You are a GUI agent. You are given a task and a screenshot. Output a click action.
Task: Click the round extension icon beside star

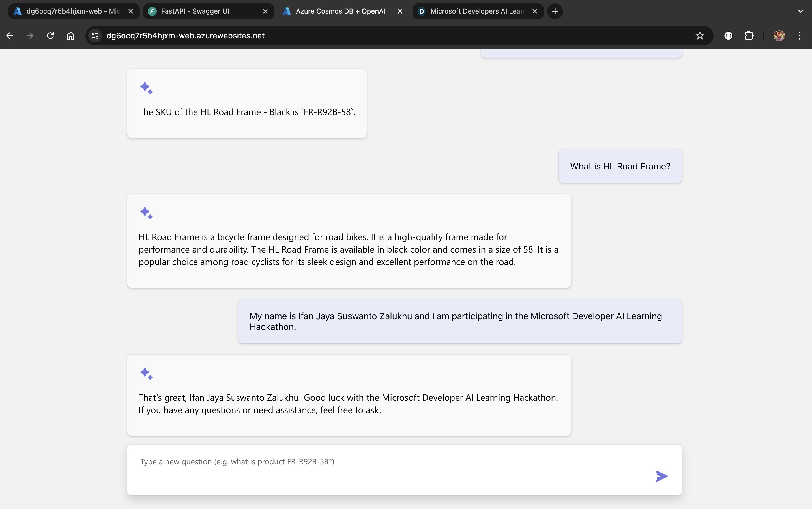728,36
